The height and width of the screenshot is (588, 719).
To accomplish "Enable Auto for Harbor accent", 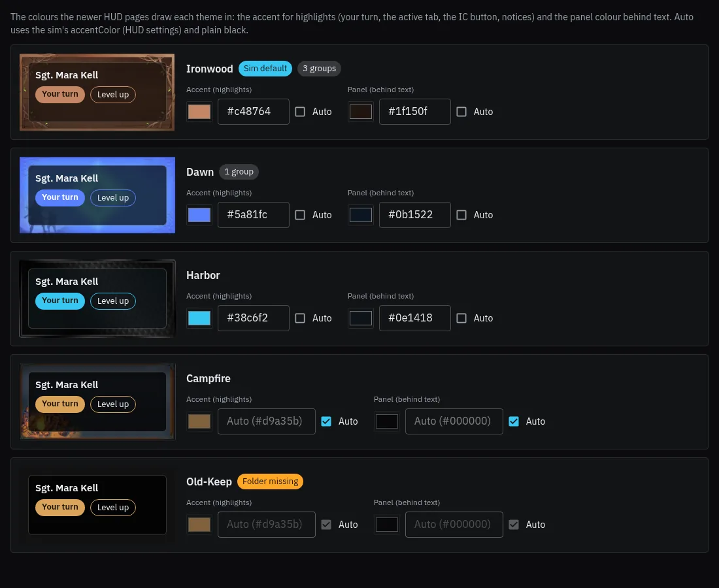I will (x=300, y=318).
